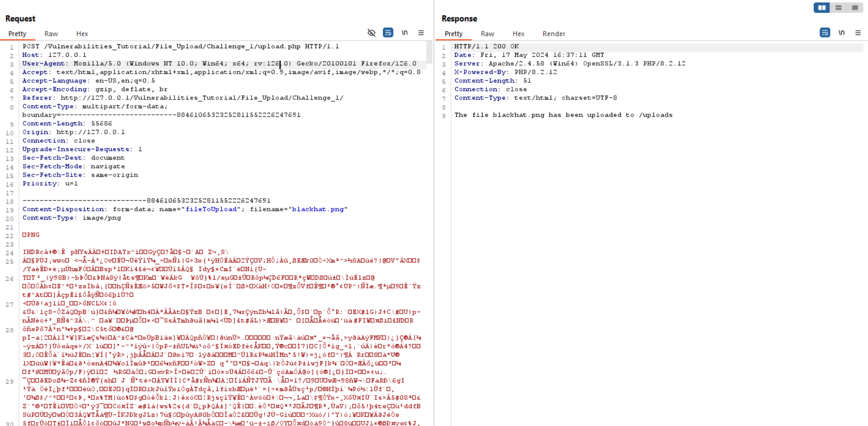Click the Request panel title
The width and height of the screenshot is (868, 426).
tap(20, 19)
